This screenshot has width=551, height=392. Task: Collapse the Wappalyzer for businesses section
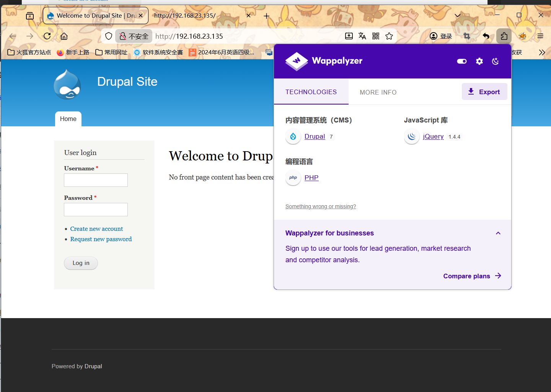(498, 233)
